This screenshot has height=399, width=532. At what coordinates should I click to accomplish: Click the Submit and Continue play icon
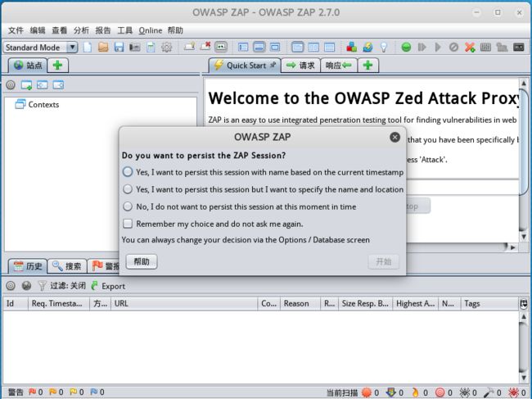(x=438, y=47)
